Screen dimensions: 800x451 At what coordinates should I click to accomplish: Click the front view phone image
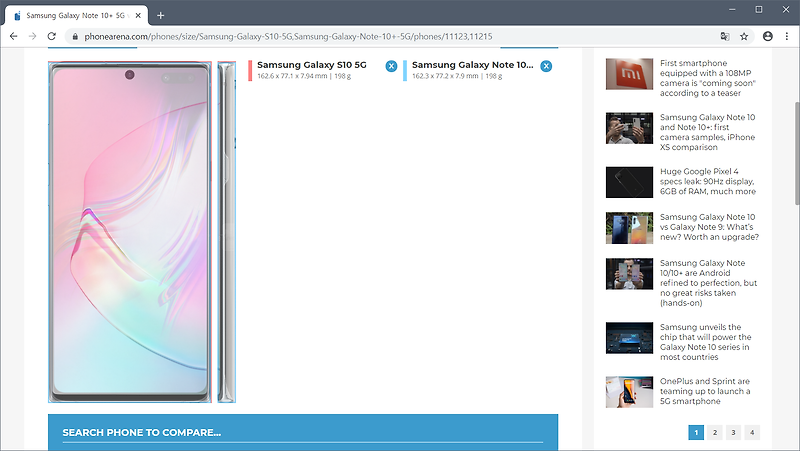[130, 232]
